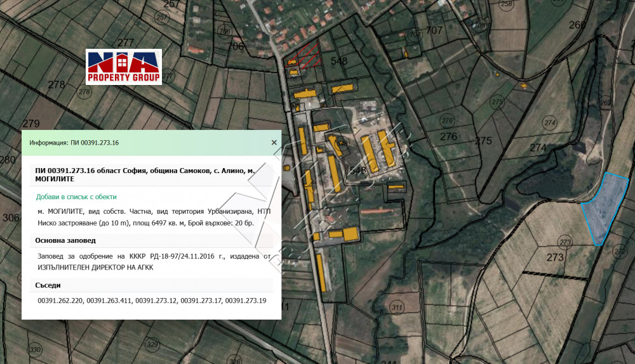The image size is (635, 364).
Task: Click the circled 276 map label
Action: point(447,120)
